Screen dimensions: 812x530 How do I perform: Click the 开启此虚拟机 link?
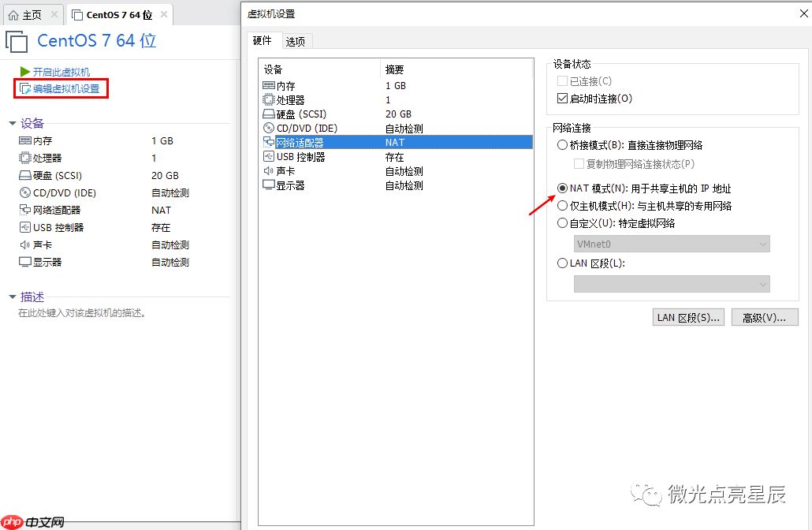click(61, 72)
